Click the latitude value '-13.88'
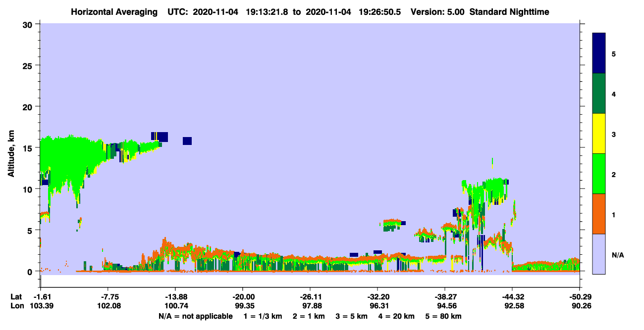644x330 pixels. coord(175,297)
